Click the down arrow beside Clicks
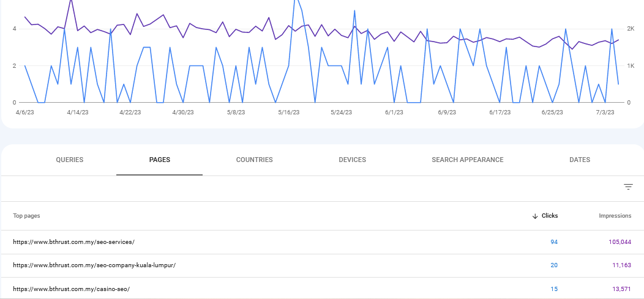 535,216
